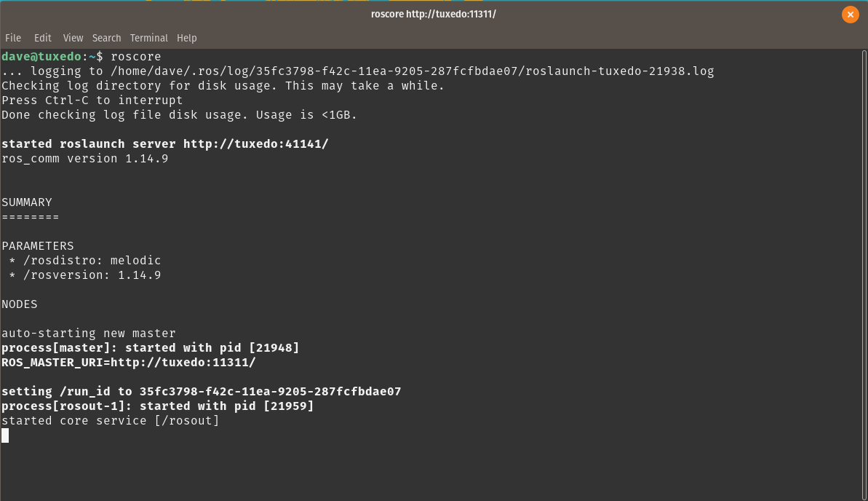This screenshot has width=868, height=501.
Task: Click the blinking cursor block in terminal
Action: tap(5, 435)
